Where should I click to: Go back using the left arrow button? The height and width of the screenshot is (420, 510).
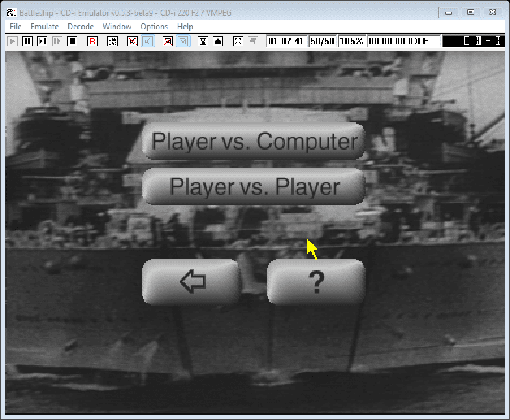click(x=191, y=282)
